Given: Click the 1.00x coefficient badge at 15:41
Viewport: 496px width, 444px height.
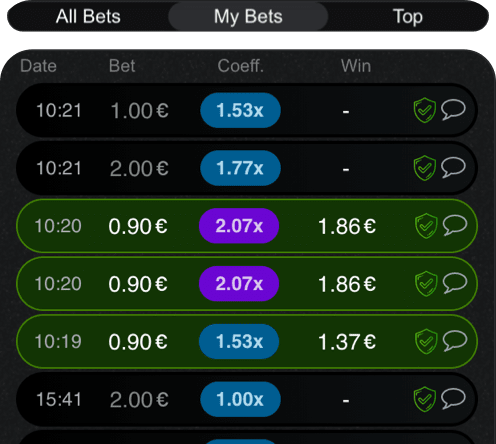Looking at the screenshot, I should point(240,399).
